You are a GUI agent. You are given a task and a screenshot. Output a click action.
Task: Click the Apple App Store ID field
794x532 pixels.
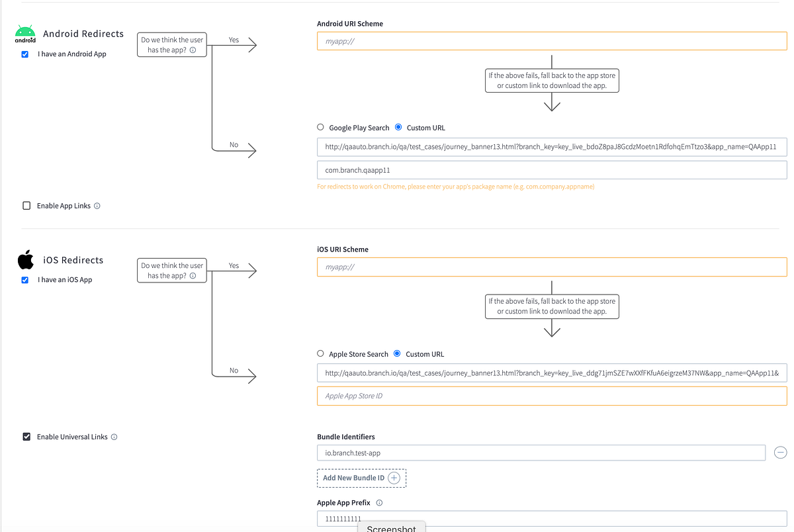[551, 396]
